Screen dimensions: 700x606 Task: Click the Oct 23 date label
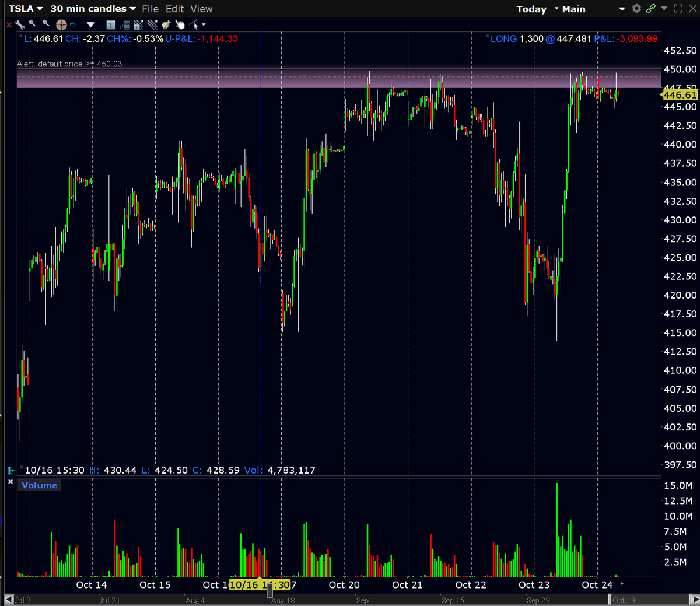(x=534, y=584)
